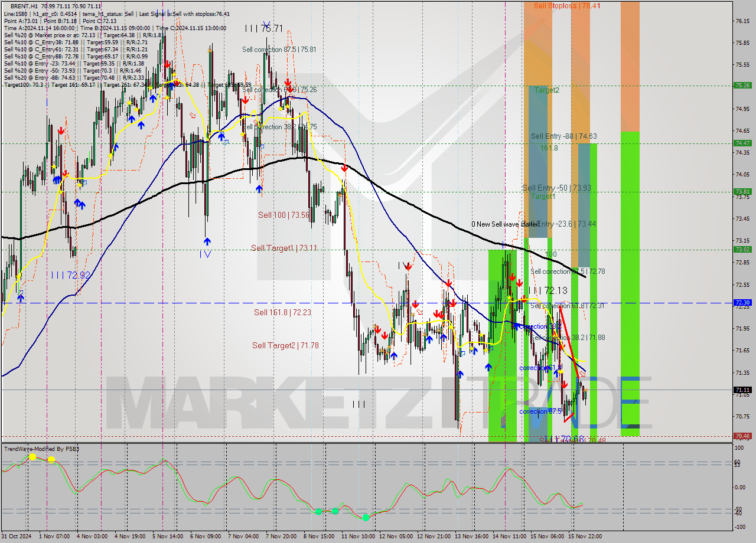756x543 pixels.
Task: Select the 74.05 value on price scale
Action: 742,175
